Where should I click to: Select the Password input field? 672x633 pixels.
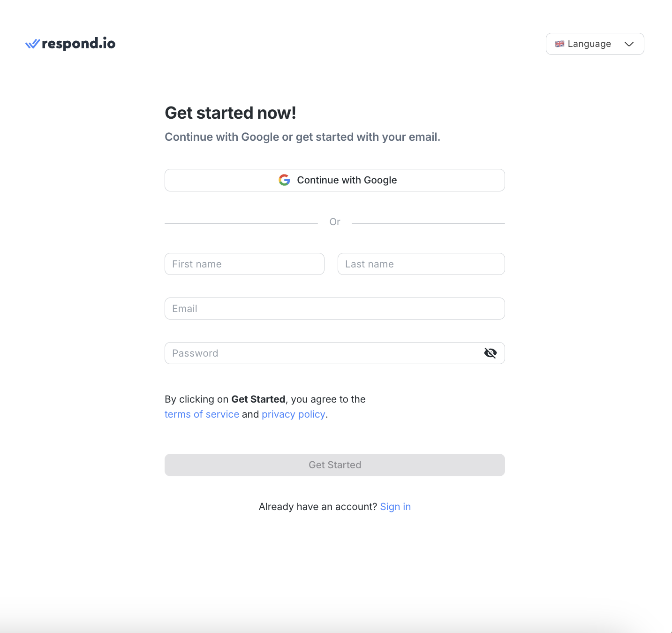(324, 353)
